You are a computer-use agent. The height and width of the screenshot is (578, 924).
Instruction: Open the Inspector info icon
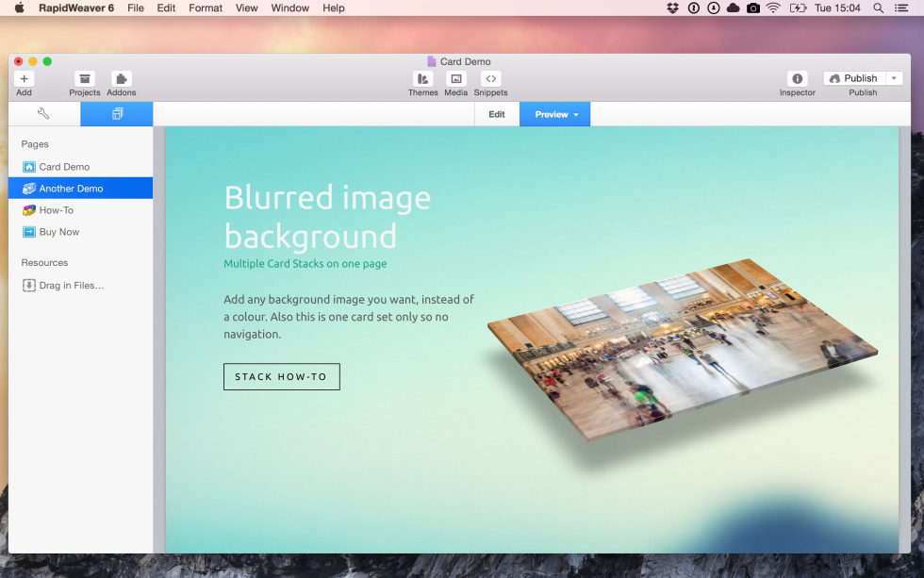pos(797,79)
